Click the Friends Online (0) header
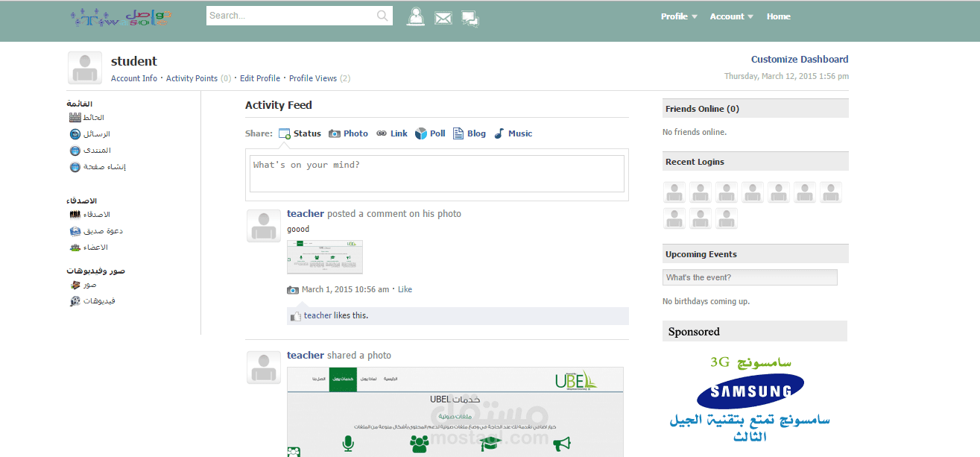The width and height of the screenshot is (980, 457). [756, 109]
